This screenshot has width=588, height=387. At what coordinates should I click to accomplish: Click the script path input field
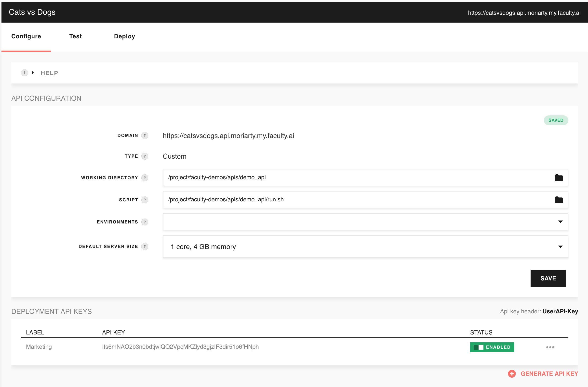(x=346, y=200)
